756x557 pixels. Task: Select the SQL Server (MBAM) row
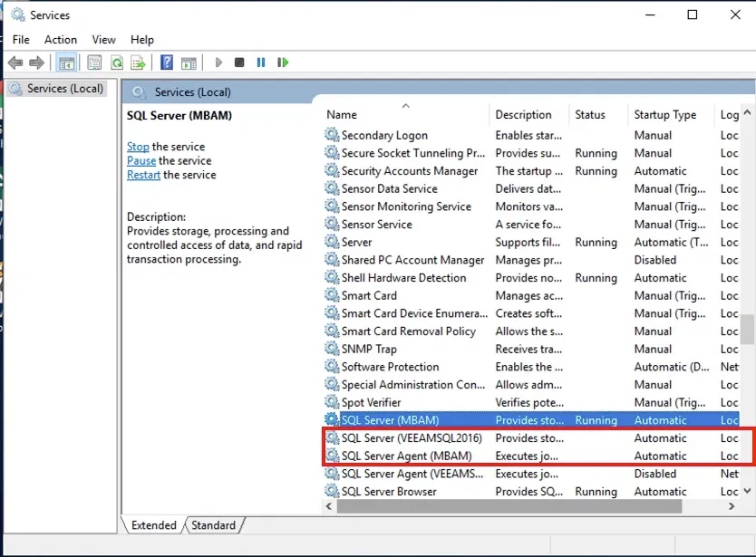(x=531, y=420)
